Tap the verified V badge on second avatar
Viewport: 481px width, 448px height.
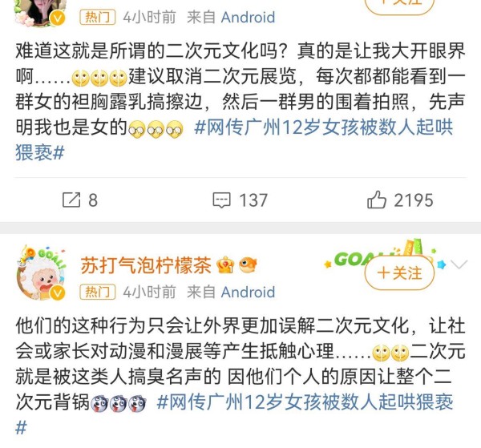(57, 293)
